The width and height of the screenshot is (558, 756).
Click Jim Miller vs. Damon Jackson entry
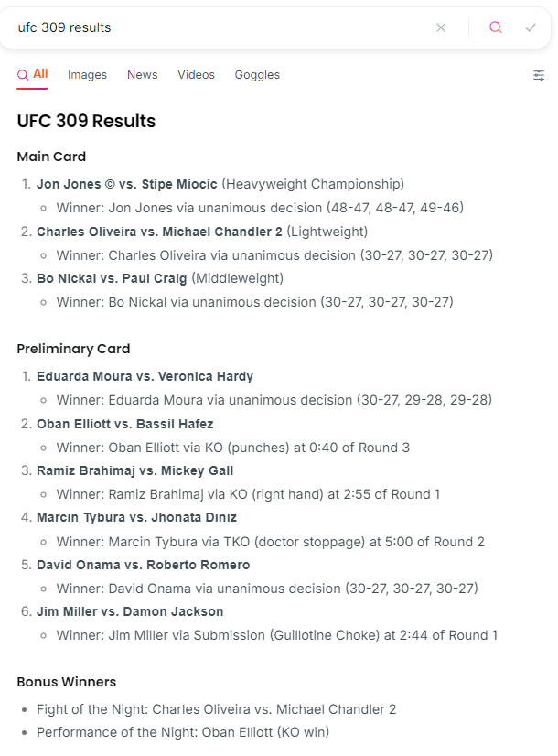coord(130,611)
